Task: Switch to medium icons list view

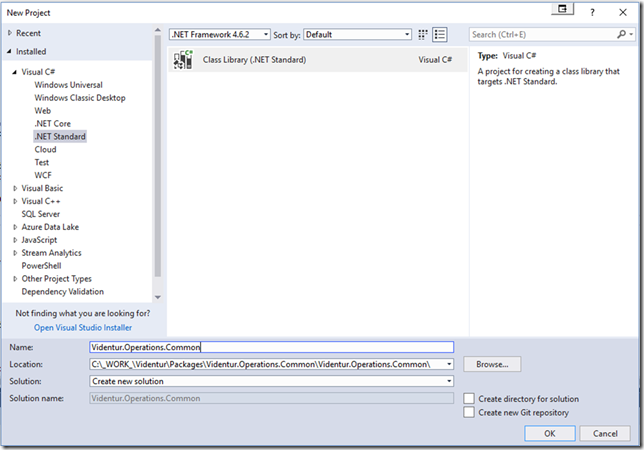Action: [x=439, y=34]
